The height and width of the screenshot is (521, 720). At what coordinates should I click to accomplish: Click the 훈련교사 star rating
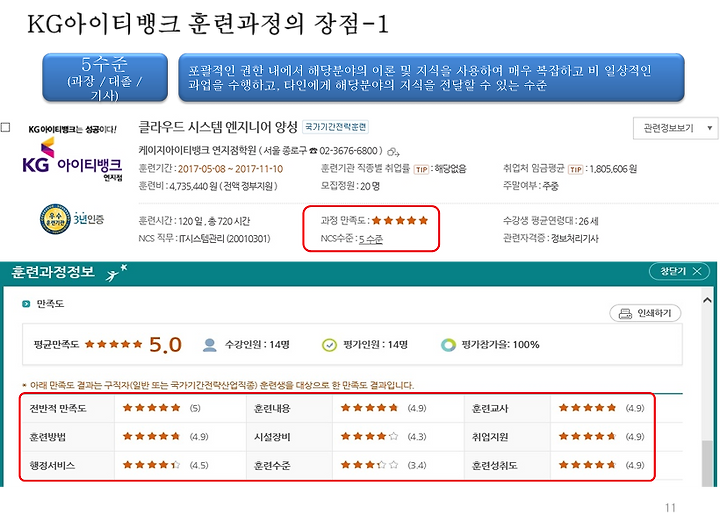(587, 408)
